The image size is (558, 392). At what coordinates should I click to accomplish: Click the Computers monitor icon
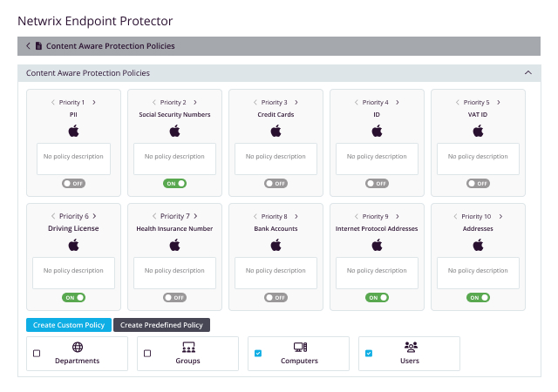click(299, 348)
